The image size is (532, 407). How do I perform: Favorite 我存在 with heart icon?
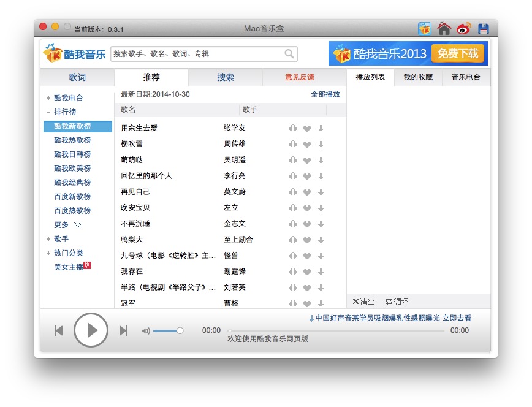point(307,272)
